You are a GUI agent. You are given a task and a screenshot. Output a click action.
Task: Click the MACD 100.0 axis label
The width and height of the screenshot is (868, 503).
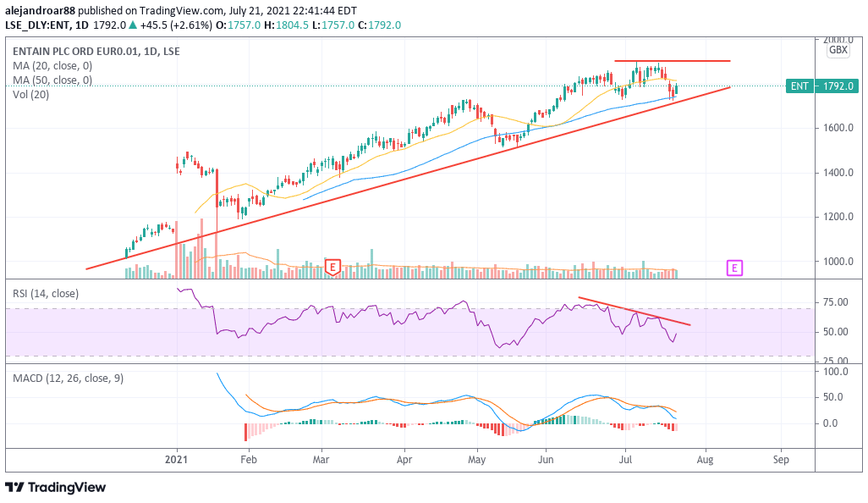point(836,371)
